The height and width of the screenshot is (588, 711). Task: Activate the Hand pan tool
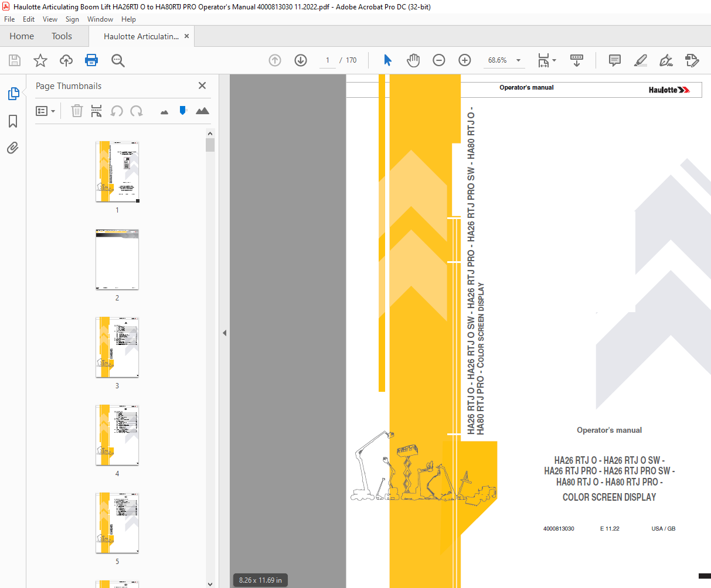coord(413,60)
